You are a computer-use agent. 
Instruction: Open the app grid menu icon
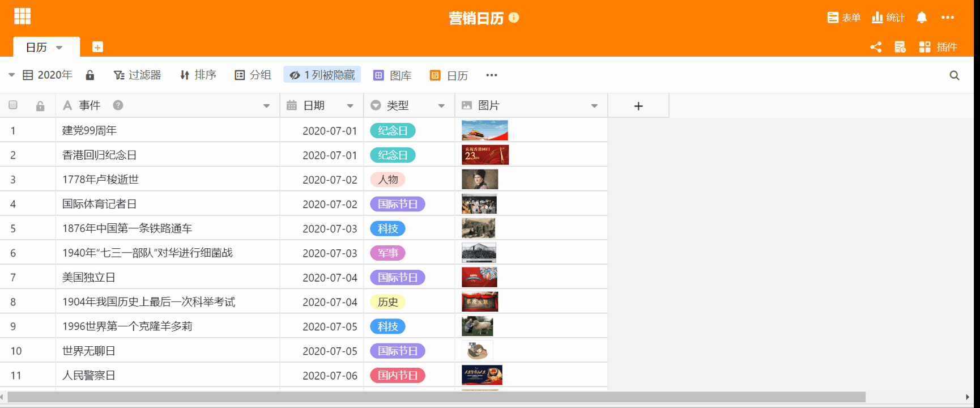22,16
